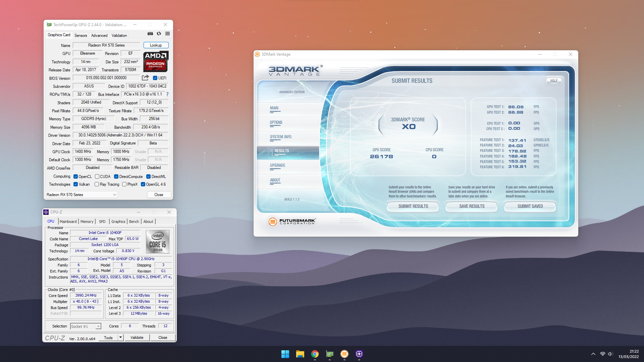Open File Explorer from the taskbar

pyautogui.click(x=300, y=354)
